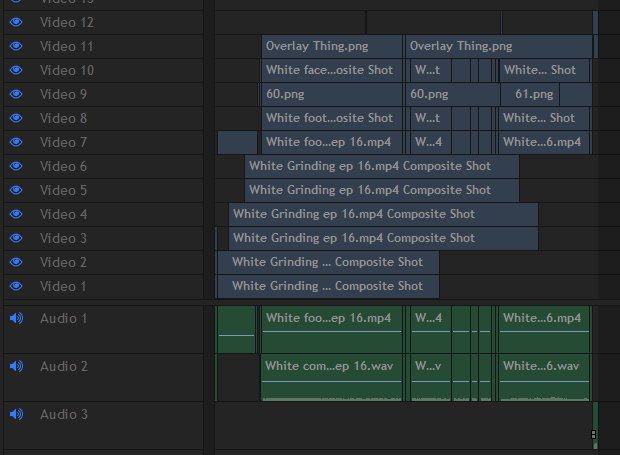620x455 pixels.
Task: Select the Video 7 track label
Action: tap(63, 143)
